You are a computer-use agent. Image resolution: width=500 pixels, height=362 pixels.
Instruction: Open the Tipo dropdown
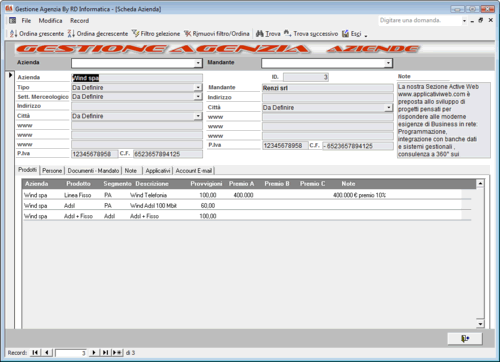[x=198, y=87]
